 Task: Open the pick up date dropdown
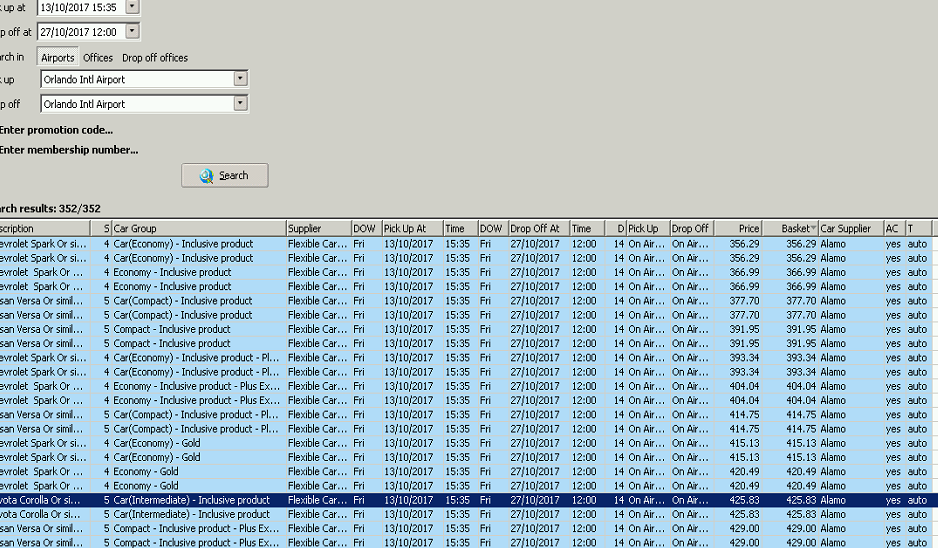click(132, 7)
